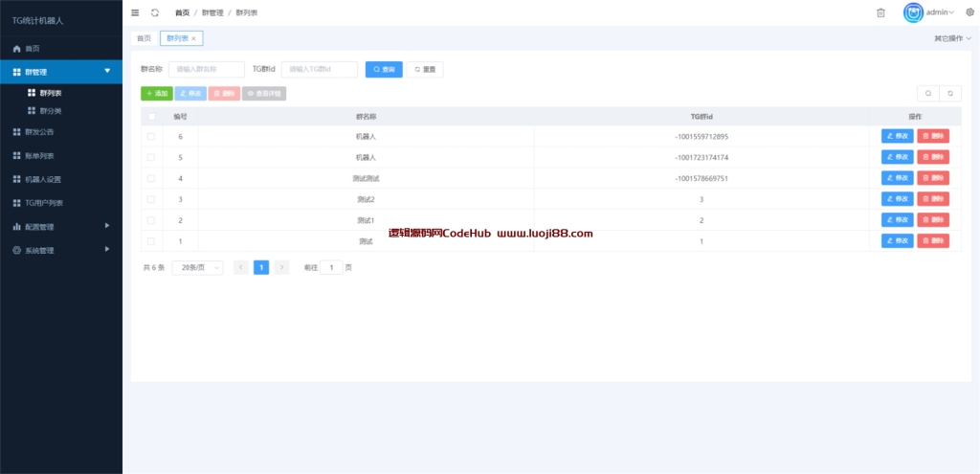Click the 重置 reset button
Image resolution: width=980 pixels, height=474 pixels.
click(x=425, y=69)
